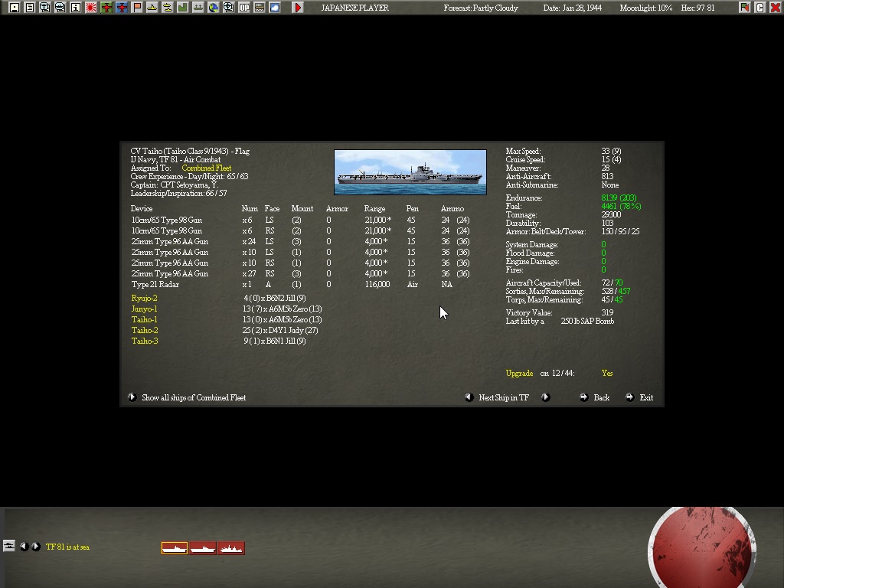882x588 pixels.
Task: Click red plane on blue background icon
Action: [122, 8]
